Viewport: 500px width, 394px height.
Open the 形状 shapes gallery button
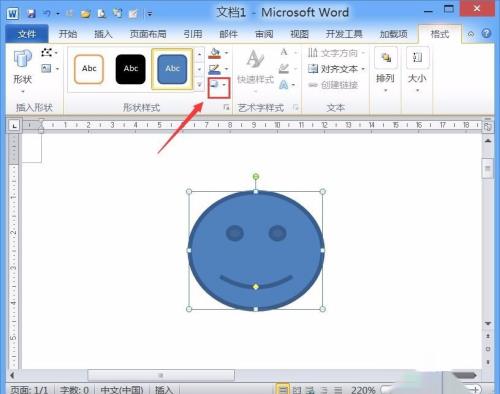[x=23, y=71]
